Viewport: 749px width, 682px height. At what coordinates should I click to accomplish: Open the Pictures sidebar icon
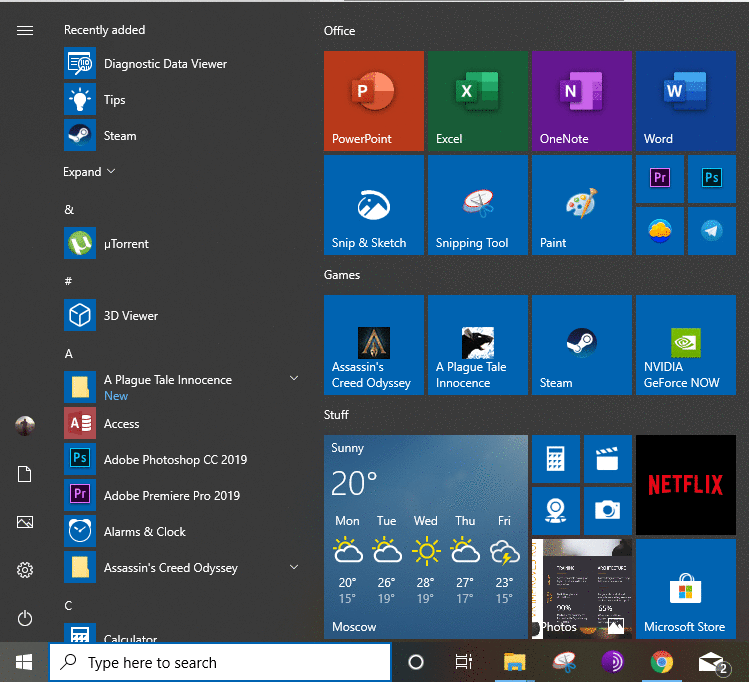[25, 522]
